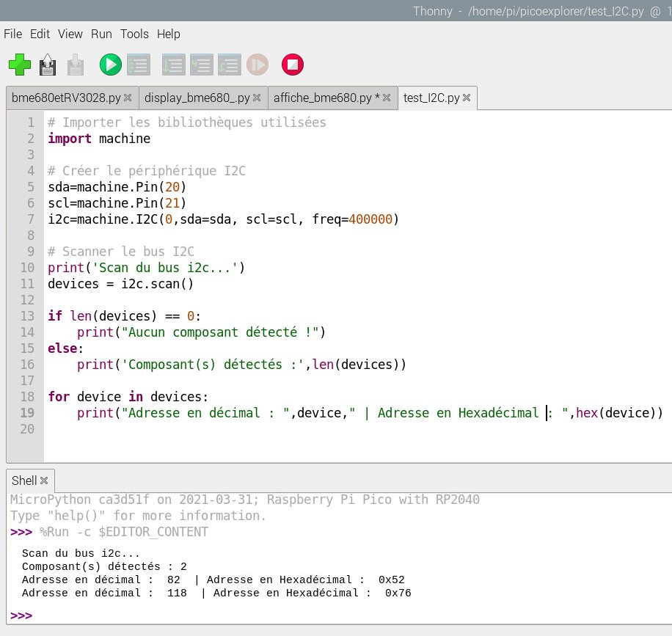
Task: Click the 'Composant(s) détectés : 2' output line
Action: pyautogui.click(x=104, y=566)
